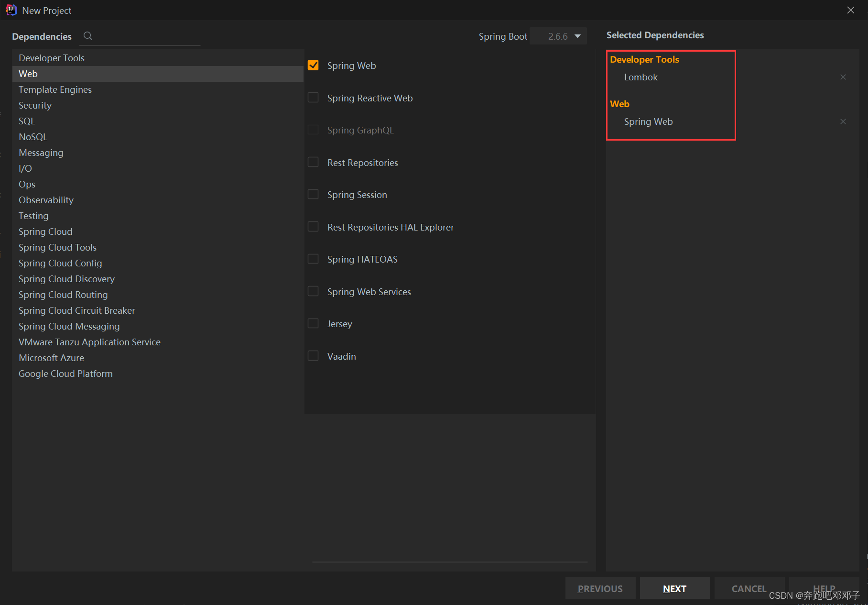Select Spring Cloud Routing category
This screenshot has width=868, height=605.
(x=158, y=295)
